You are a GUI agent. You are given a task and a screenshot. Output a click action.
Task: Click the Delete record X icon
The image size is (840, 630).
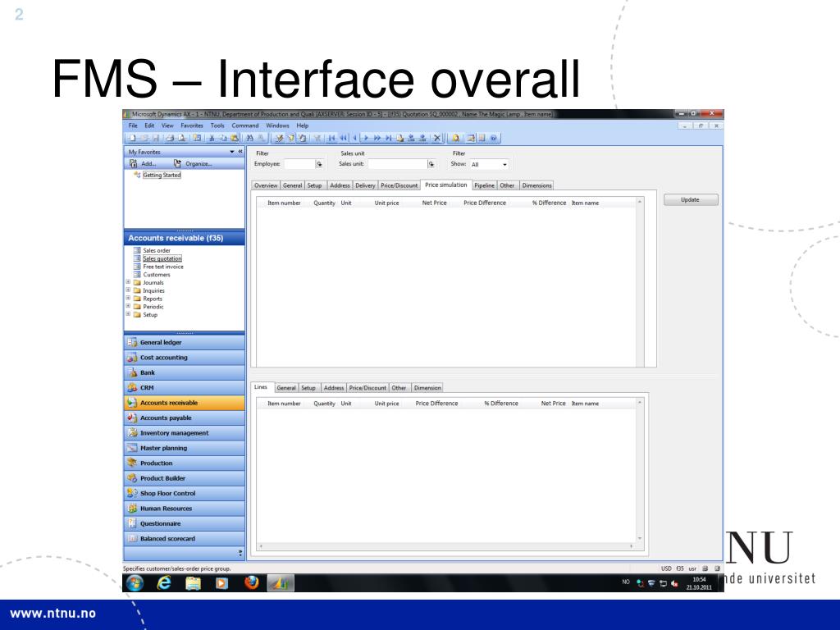(437, 138)
